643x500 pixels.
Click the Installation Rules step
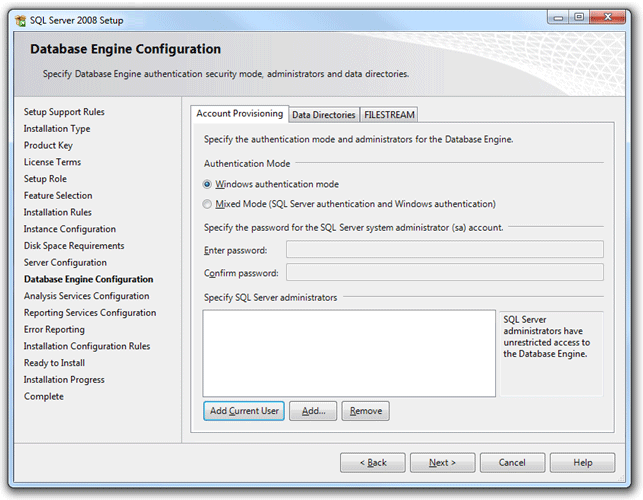(x=57, y=212)
